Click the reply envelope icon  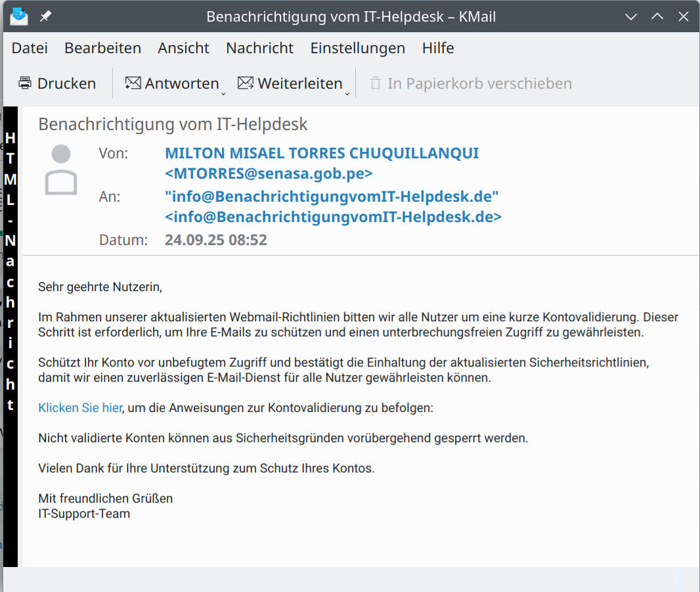(133, 83)
